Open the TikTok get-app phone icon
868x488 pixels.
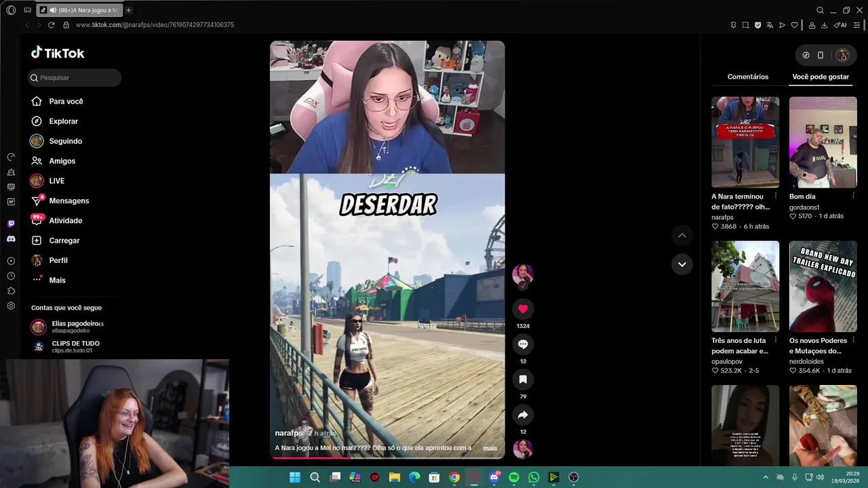[821, 56]
